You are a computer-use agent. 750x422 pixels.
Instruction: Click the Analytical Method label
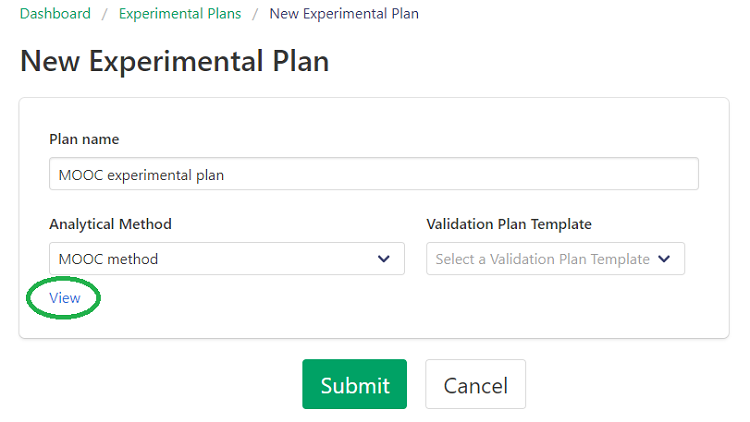click(110, 224)
